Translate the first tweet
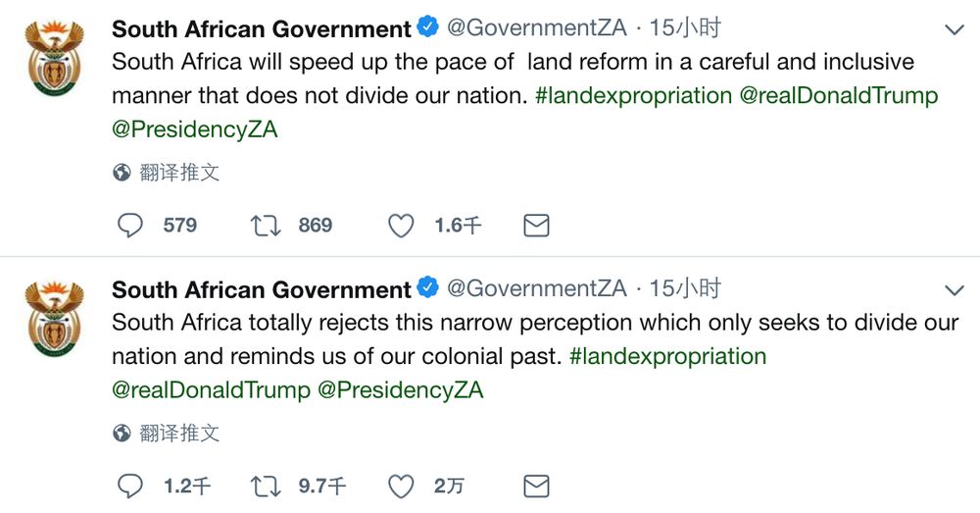This screenshot has height=513, width=980. (179, 173)
